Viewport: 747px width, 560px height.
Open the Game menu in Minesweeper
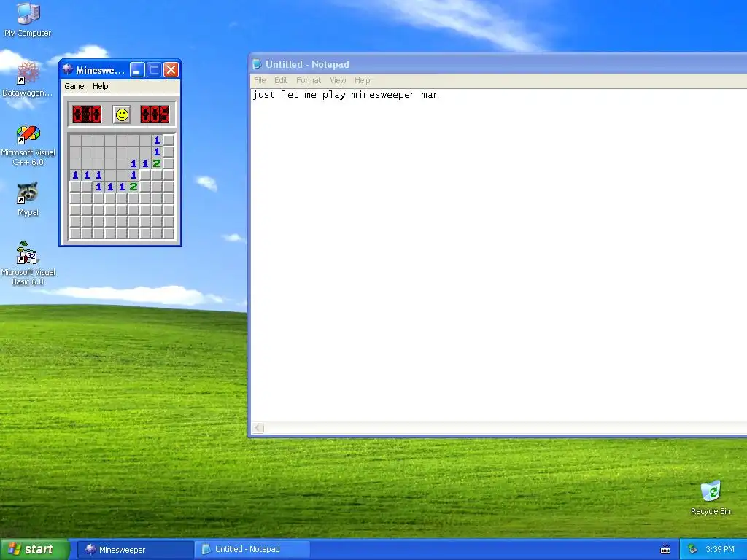(74, 86)
